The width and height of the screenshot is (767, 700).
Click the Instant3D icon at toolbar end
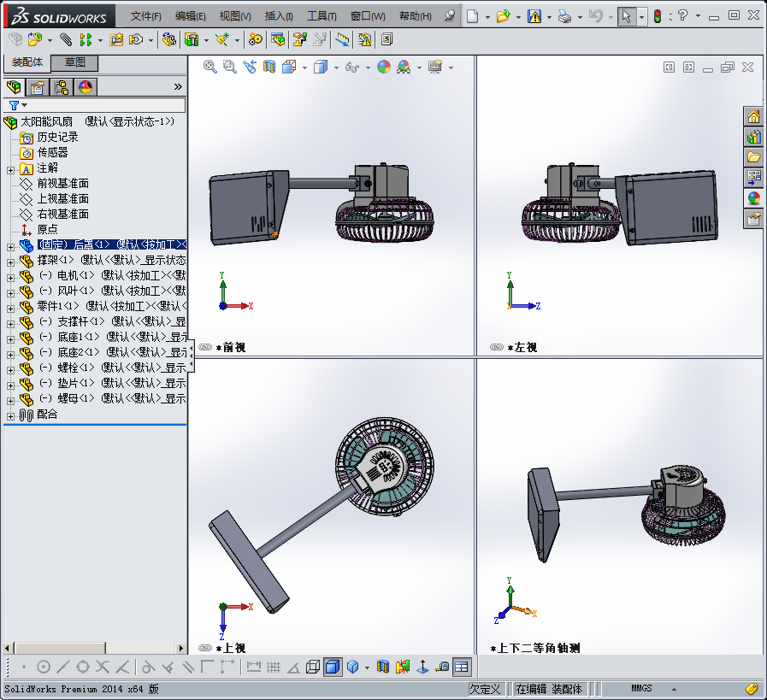[386, 39]
